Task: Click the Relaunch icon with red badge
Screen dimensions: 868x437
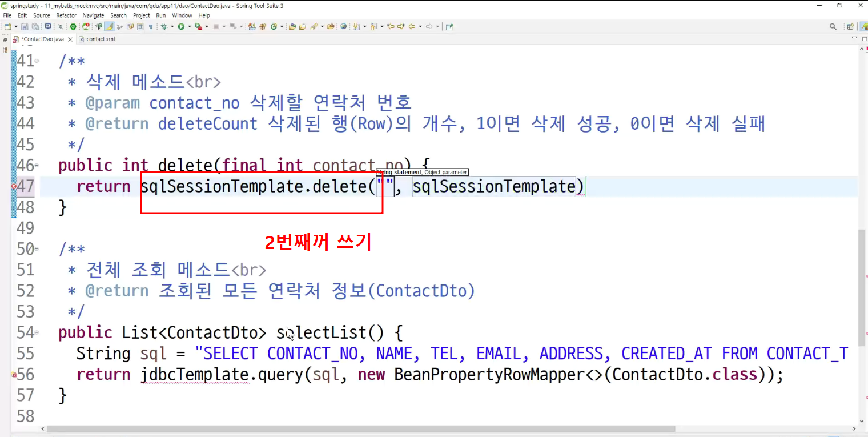Action: tap(86, 26)
